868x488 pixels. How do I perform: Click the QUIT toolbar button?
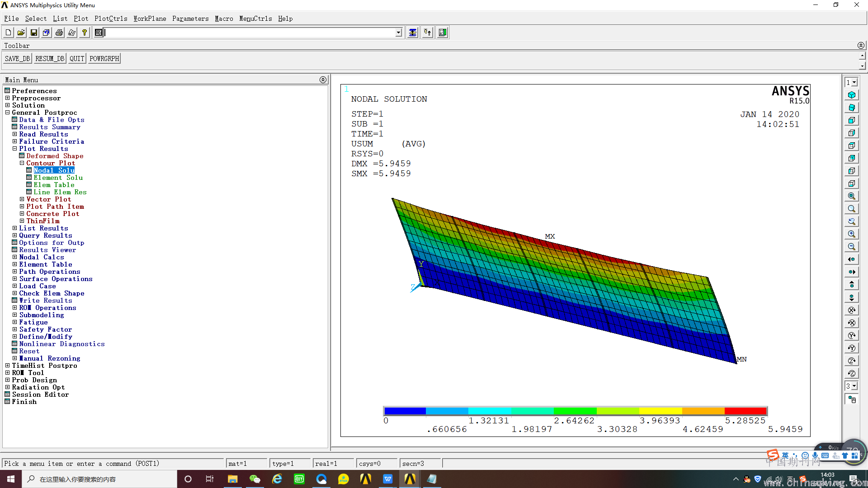click(77, 59)
